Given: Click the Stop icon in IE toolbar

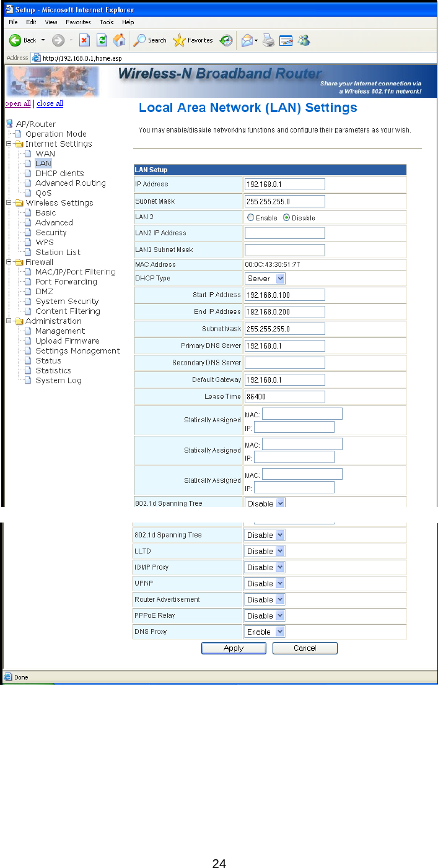Looking at the screenshot, I should click(85, 40).
